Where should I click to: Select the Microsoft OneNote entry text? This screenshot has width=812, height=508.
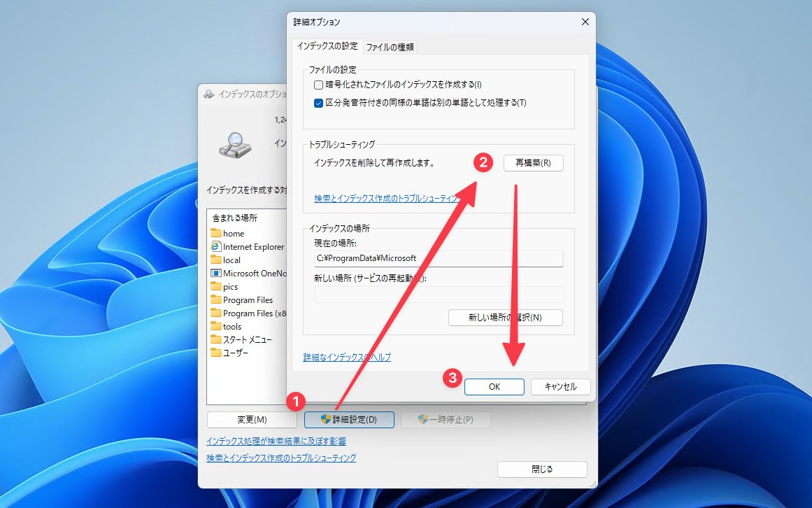[x=255, y=274]
